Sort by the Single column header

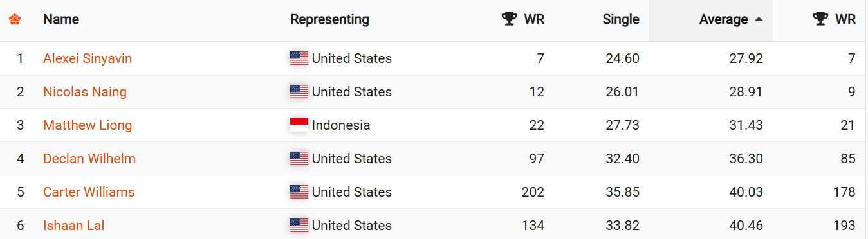[x=621, y=19]
